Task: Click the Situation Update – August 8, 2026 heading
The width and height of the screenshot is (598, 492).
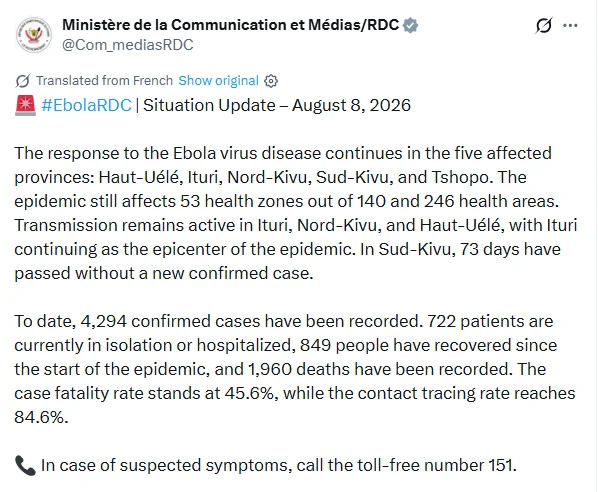Action: [x=277, y=105]
